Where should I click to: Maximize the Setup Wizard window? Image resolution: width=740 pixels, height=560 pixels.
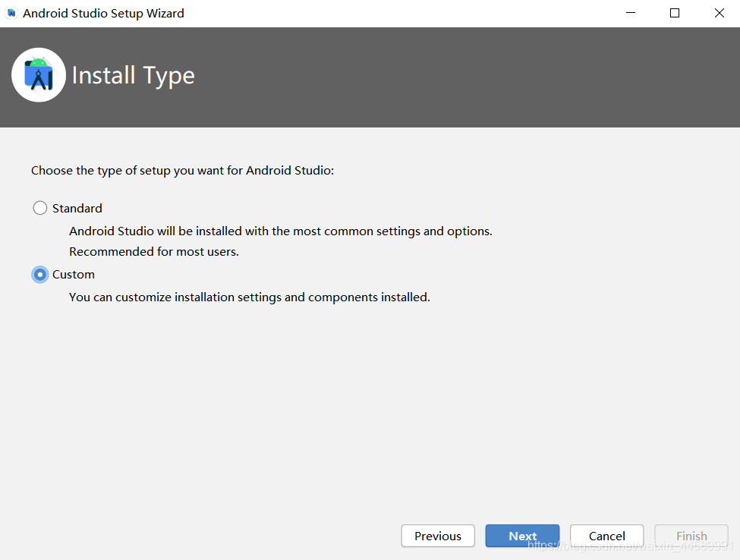pos(675,13)
